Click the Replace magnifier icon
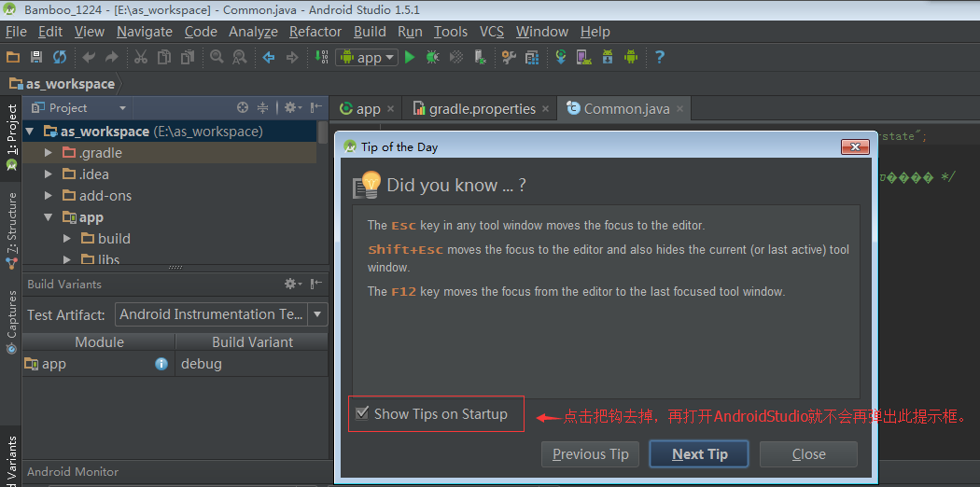 [x=239, y=58]
